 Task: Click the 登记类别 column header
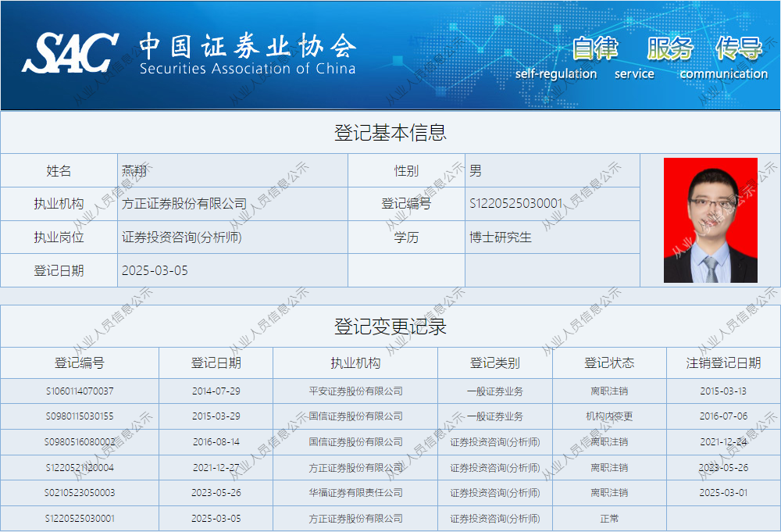494,363
